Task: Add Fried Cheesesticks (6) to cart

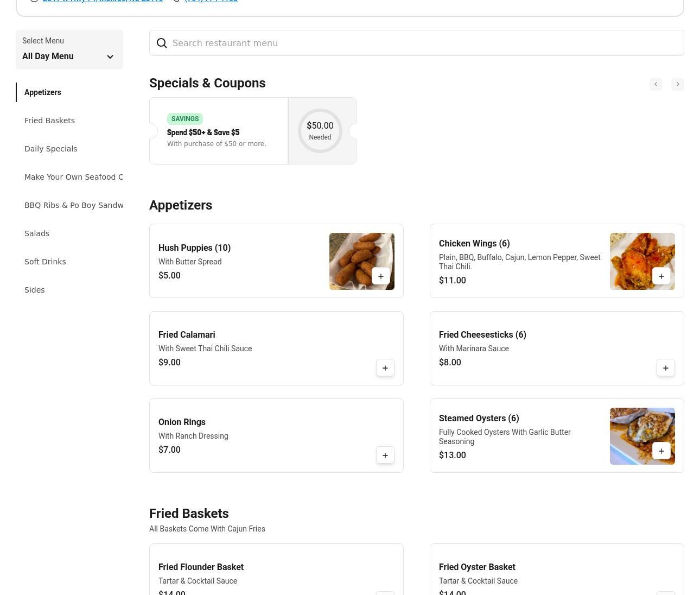Action: 665,368
